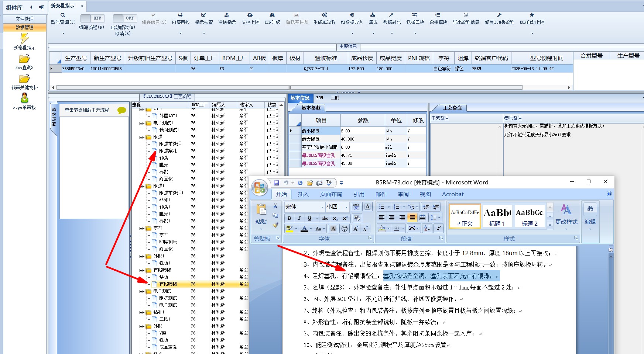Click the ECN升级 toolbar icon
The height and width of the screenshot is (354, 644).
pyautogui.click(x=272, y=15)
